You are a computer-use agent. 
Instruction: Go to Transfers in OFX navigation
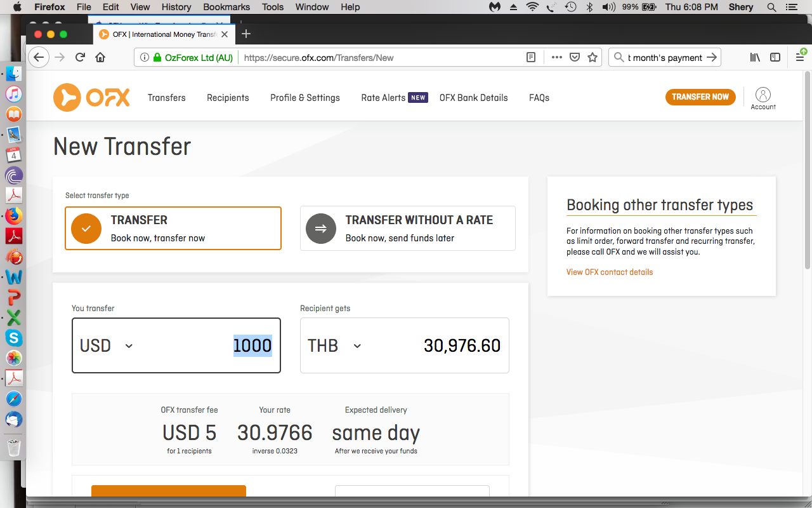click(167, 98)
